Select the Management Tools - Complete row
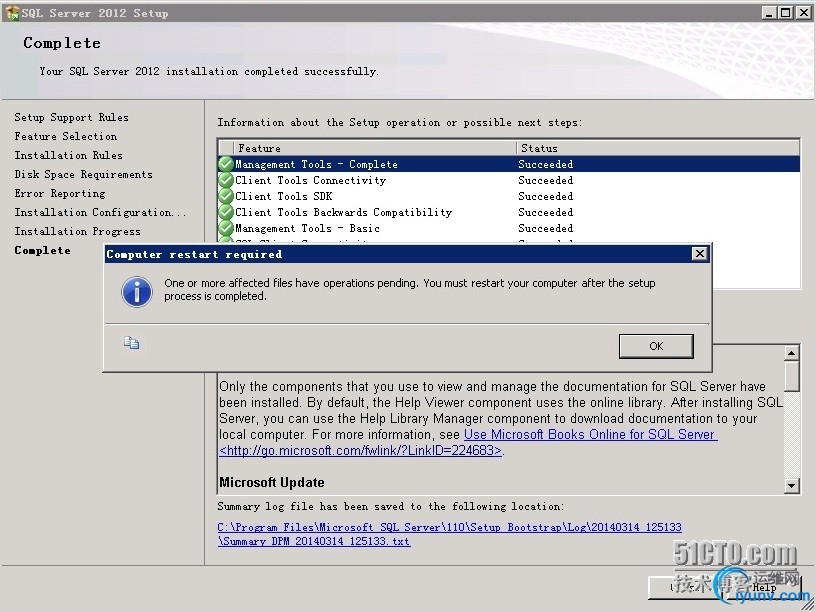This screenshot has width=816, height=612. tap(508, 164)
